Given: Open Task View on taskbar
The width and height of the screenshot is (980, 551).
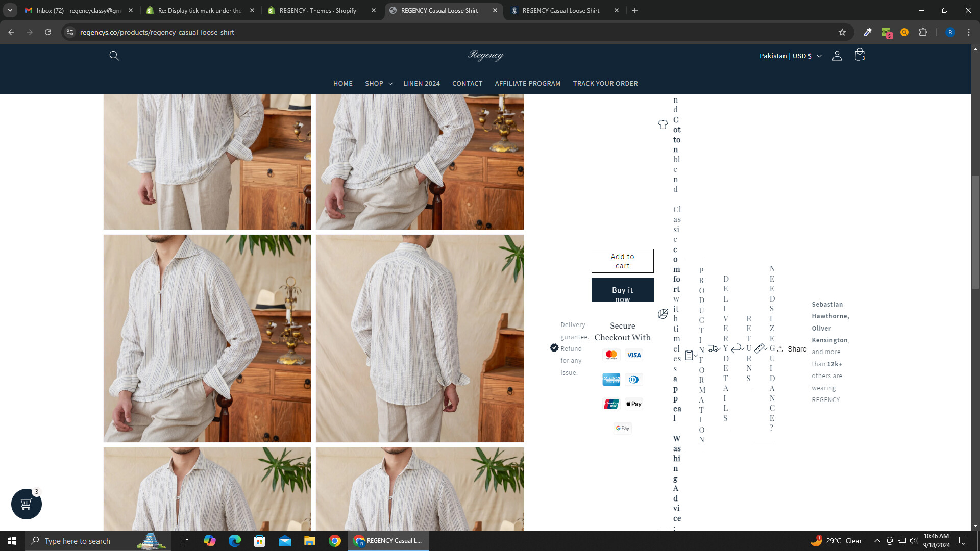Looking at the screenshot, I should point(184,541).
